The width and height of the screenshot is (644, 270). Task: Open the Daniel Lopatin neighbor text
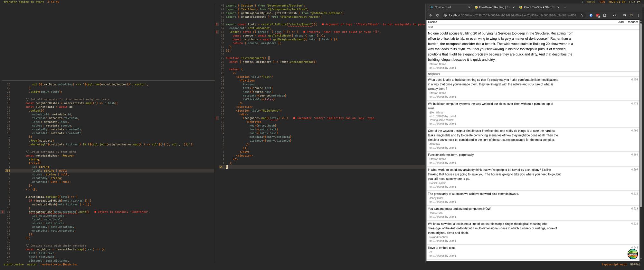pos(494,174)
